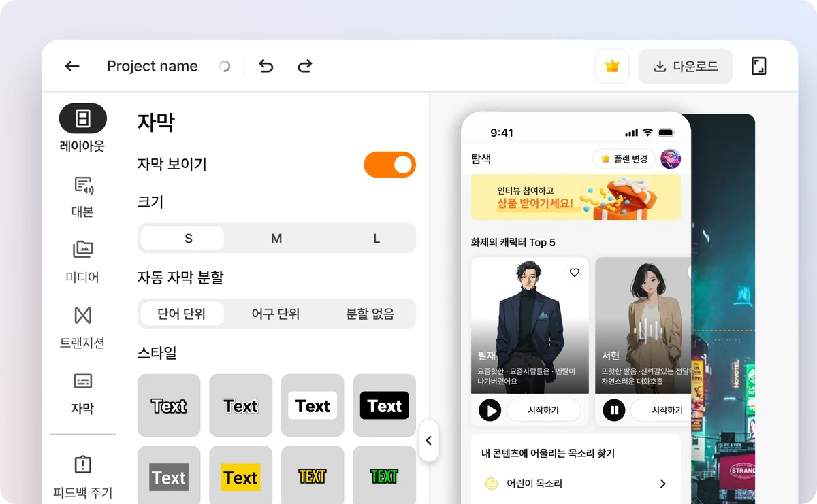Collapse the side panel with chevron handle
This screenshot has height=504, width=817.
[x=429, y=441]
